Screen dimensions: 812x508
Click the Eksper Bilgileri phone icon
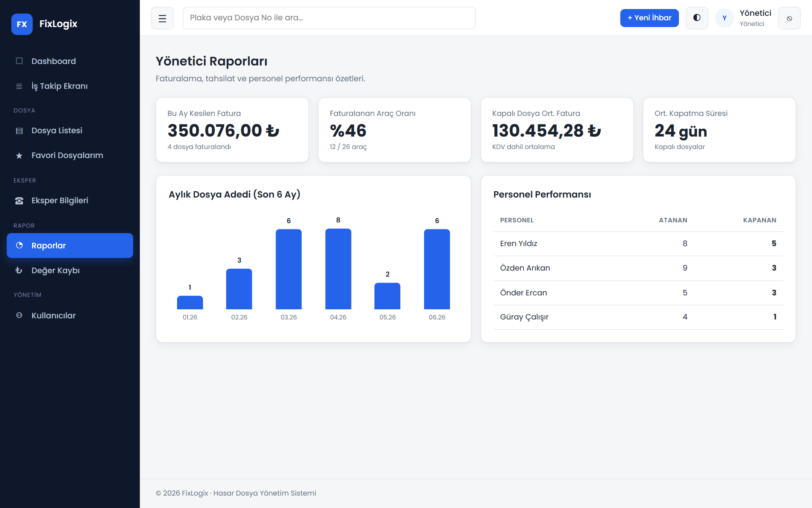(19, 201)
